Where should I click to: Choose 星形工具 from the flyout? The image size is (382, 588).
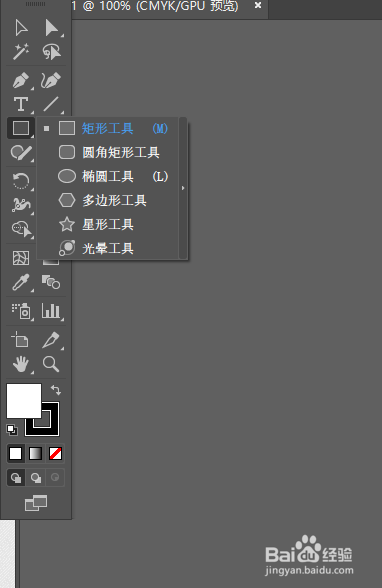pyautogui.click(x=108, y=224)
